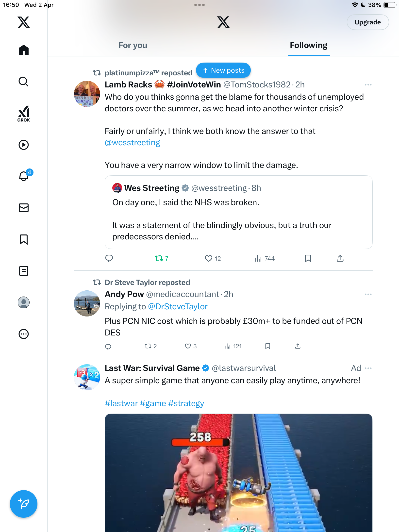Bookmark the Andy Pow reply

click(x=268, y=346)
